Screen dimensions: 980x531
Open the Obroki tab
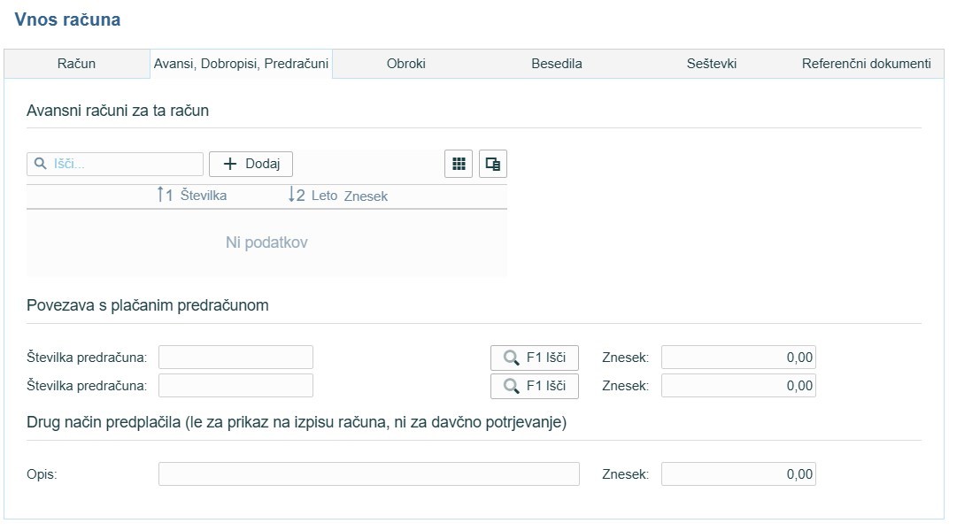[x=406, y=64]
